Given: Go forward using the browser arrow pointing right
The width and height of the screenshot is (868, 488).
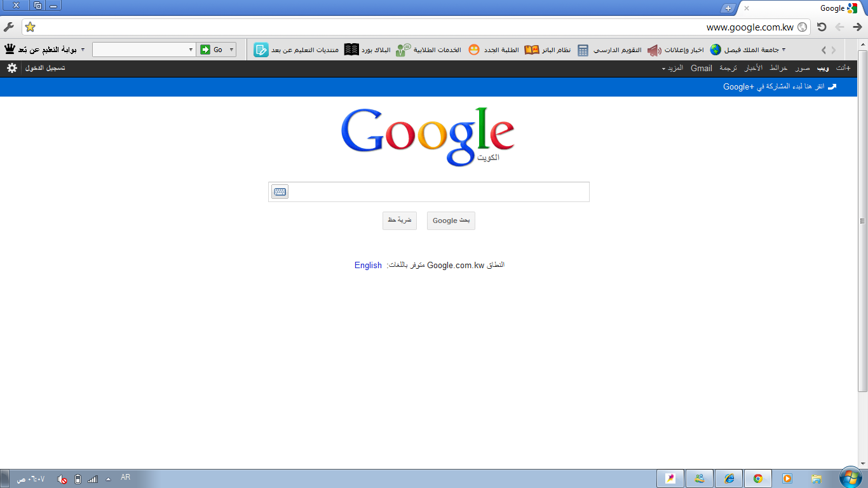Looking at the screenshot, I should (857, 27).
